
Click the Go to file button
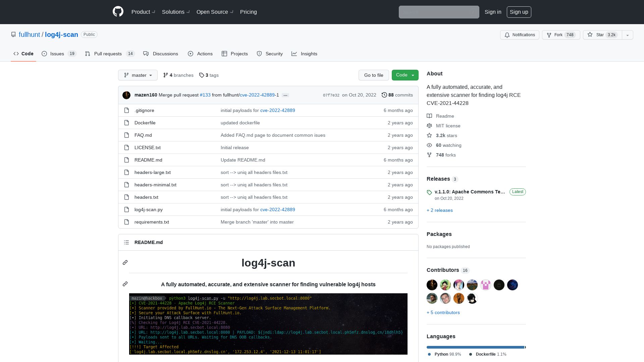[x=374, y=75]
